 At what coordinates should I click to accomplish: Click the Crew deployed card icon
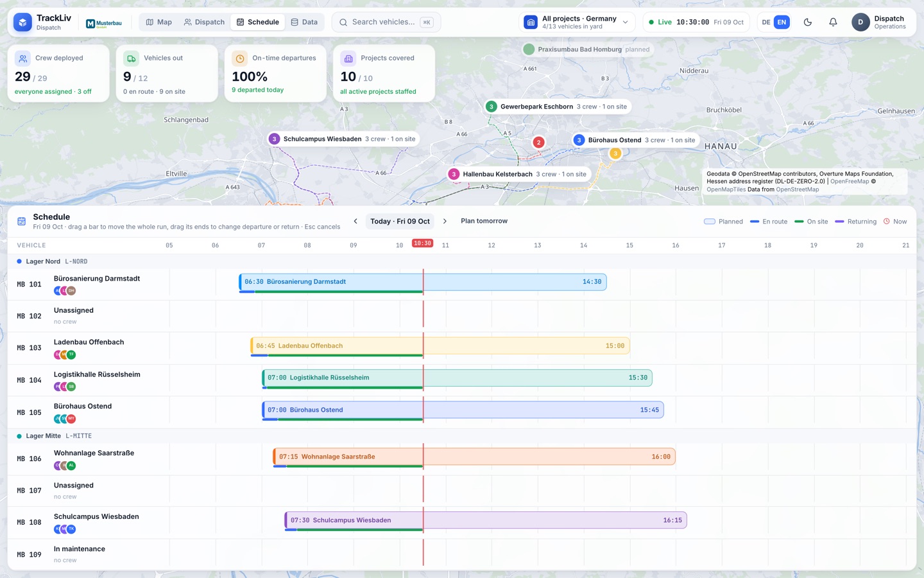tap(22, 58)
